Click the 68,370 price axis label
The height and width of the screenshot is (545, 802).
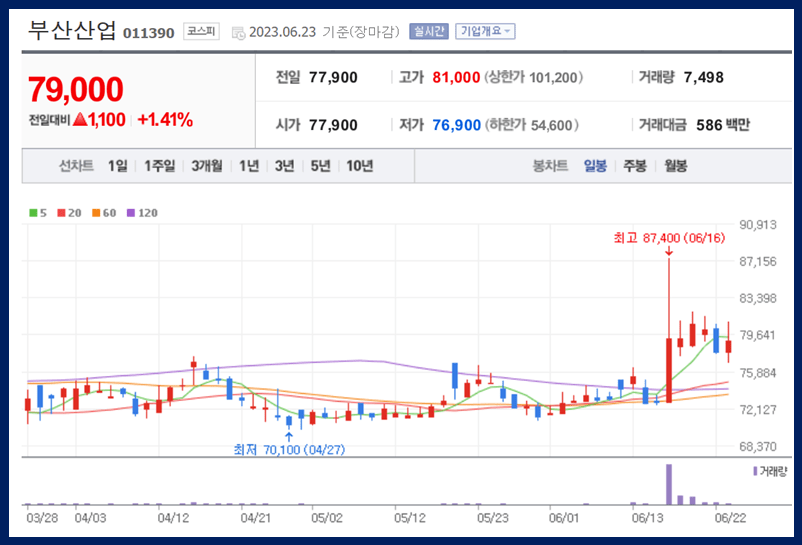(x=758, y=446)
